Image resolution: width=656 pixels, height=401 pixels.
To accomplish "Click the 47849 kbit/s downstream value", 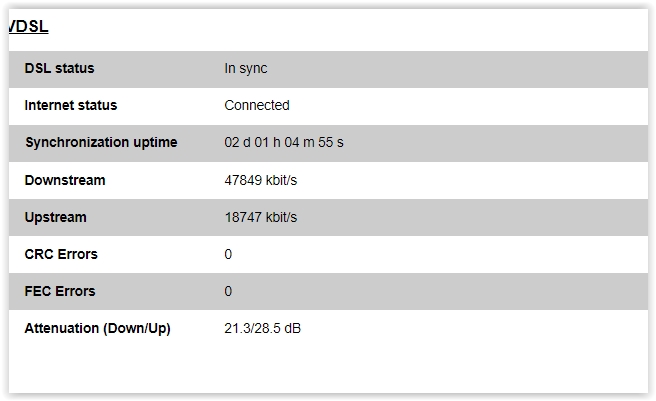I will (x=260, y=180).
